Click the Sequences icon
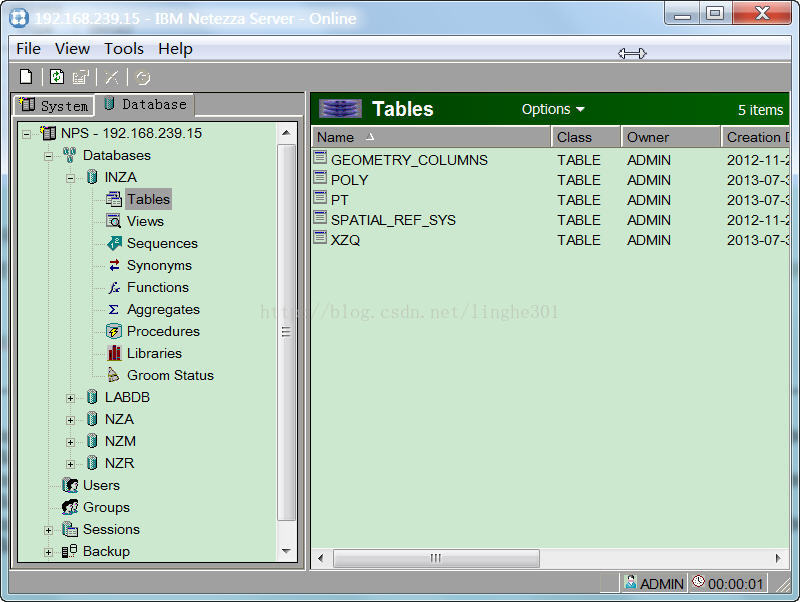This screenshot has width=800, height=602. (x=114, y=243)
